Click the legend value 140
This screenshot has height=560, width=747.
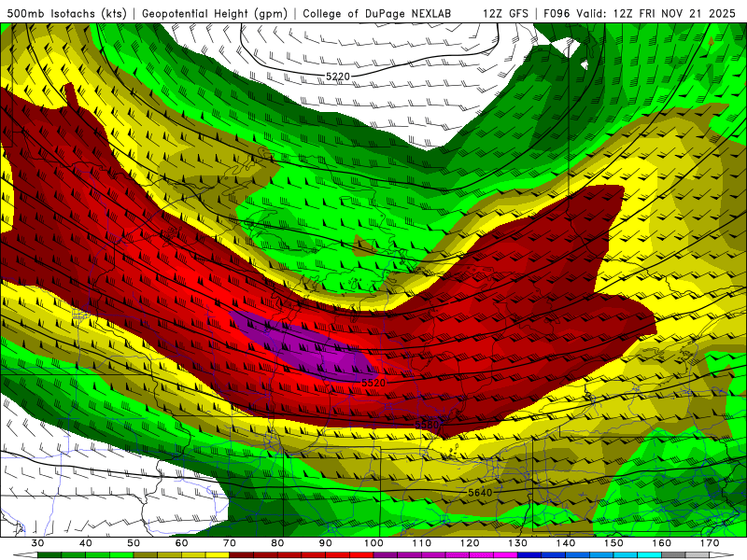(566, 543)
